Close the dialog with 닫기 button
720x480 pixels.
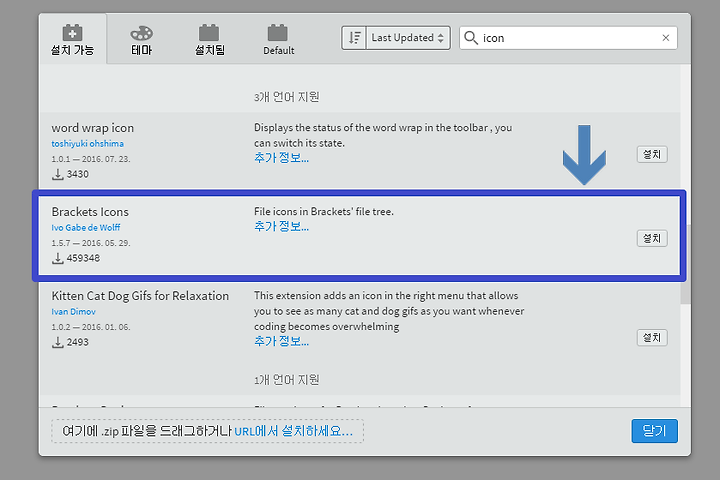(x=654, y=431)
